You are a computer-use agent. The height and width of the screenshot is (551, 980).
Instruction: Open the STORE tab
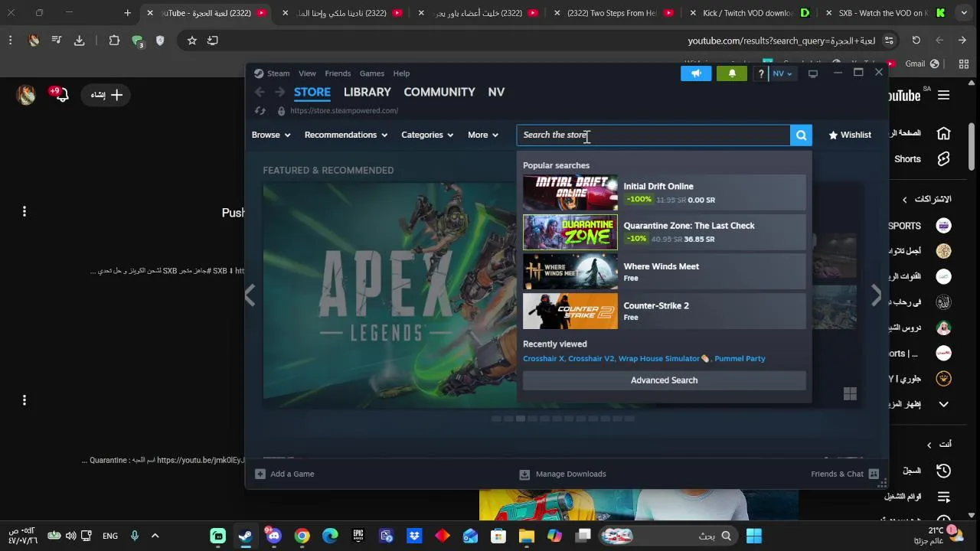pyautogui.click(x=312, y=92)
